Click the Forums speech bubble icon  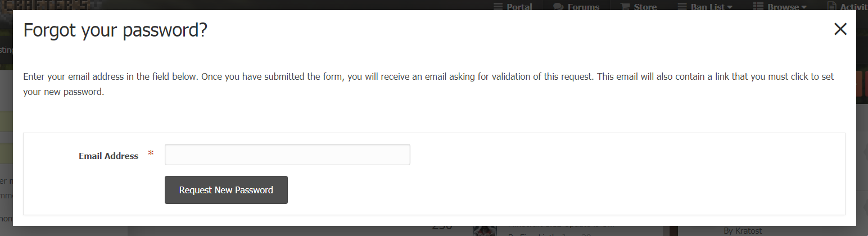pos(558,7)
